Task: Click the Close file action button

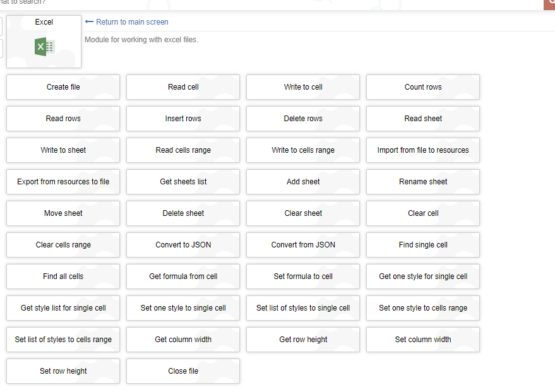Action: point(183,371)
